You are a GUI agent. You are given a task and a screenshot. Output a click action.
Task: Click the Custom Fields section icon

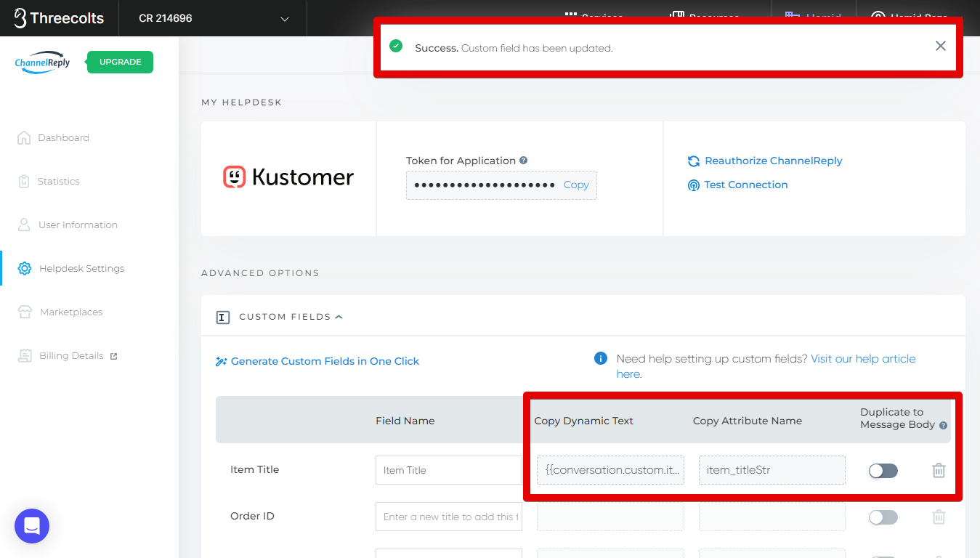tap(223, 317)
